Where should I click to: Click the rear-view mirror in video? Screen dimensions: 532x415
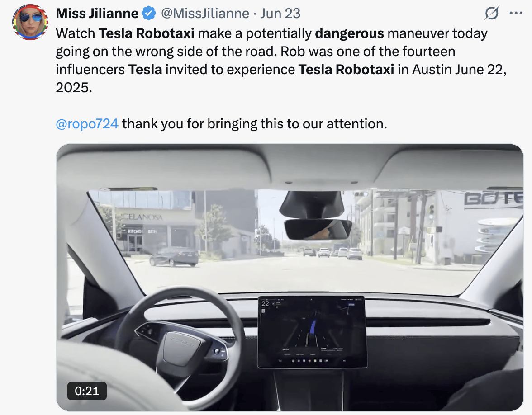coord(318,229)
